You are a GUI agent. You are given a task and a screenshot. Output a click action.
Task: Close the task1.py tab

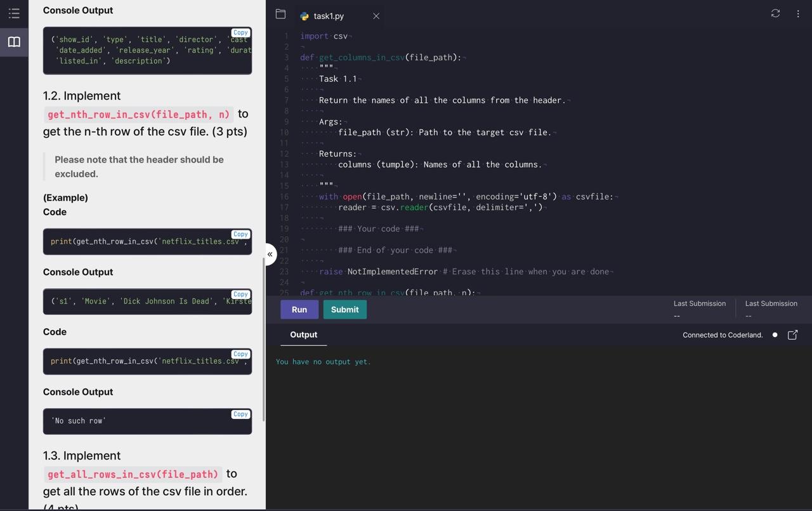[x=376, y=16]
